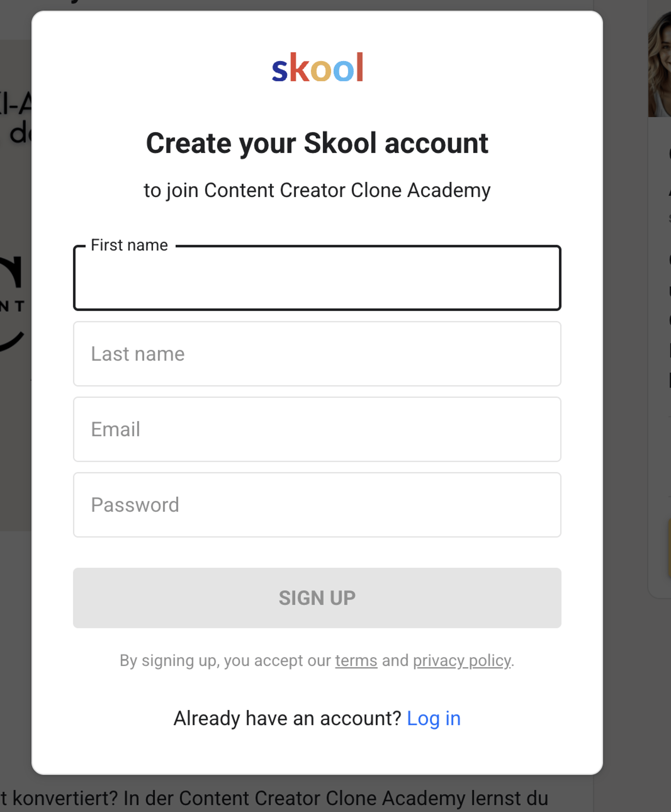Click the colorful skool logo
Image resolution: width=671 pixels, height=812 pixels.
tap(317, 68)
